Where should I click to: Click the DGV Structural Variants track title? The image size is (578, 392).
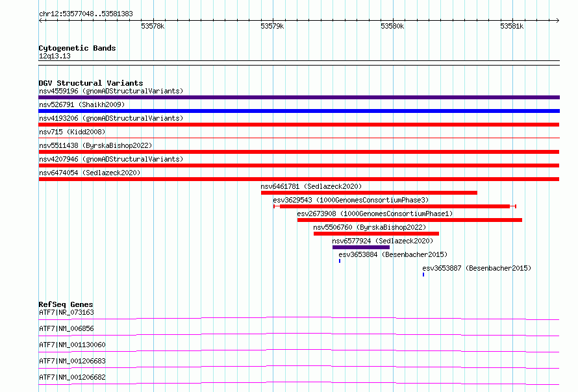coord(91,83)
